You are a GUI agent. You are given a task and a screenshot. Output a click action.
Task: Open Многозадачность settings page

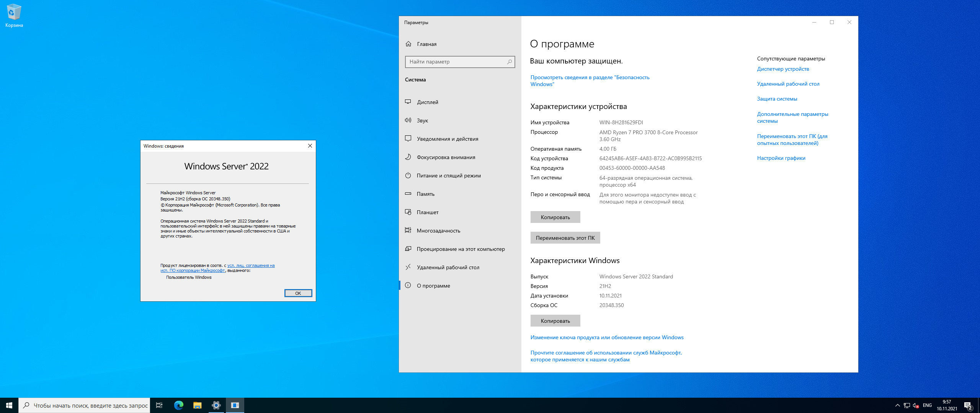click(460, 231)
